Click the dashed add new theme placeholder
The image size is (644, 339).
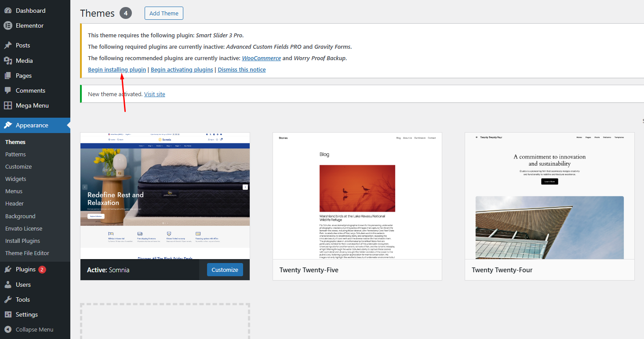coord(165,321)
